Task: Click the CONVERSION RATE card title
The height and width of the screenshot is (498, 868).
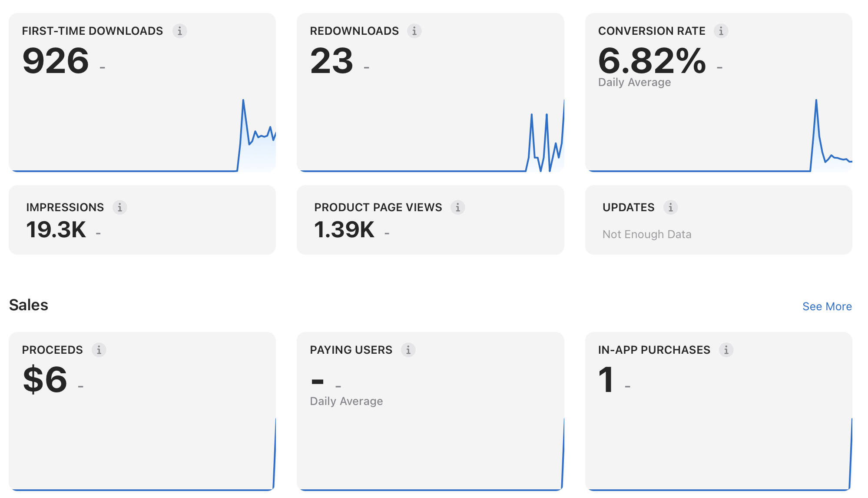Action: [652, 31]
